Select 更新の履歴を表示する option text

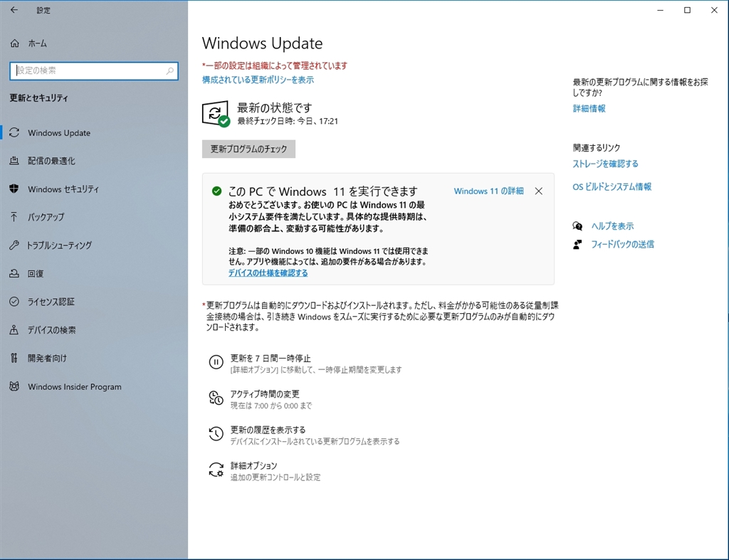tap(268, 429)
